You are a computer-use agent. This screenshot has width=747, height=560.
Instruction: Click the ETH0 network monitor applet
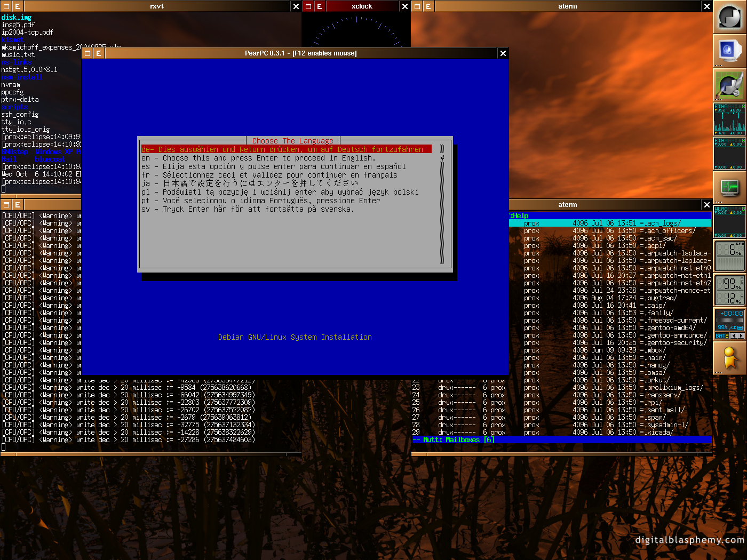tap(729, 119)
